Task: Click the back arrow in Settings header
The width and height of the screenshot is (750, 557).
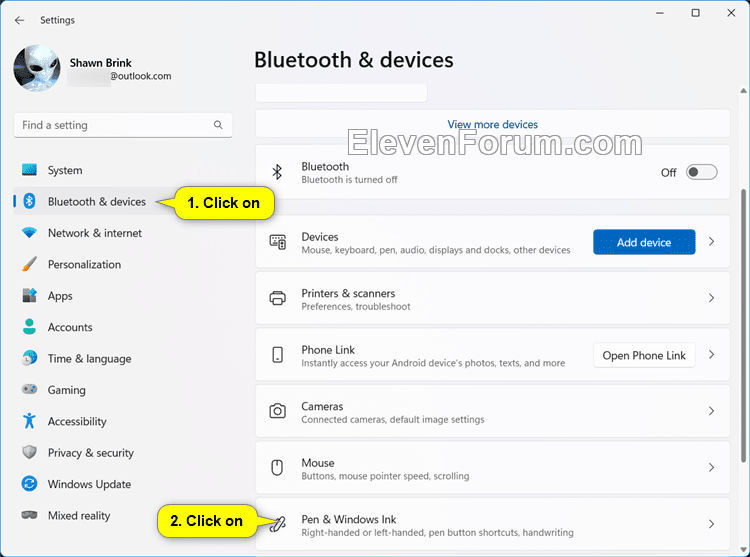Action: pyautogui.click(x=19, y=20)
